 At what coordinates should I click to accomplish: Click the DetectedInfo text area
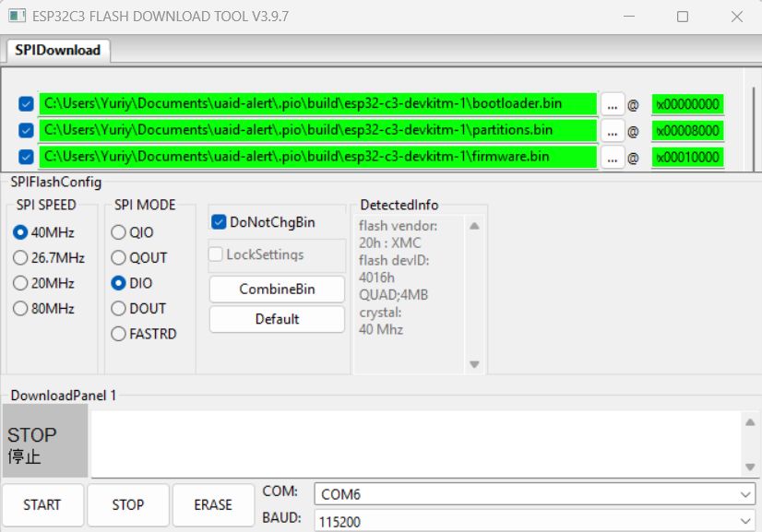pyautogui.click(x=408, y=295)
